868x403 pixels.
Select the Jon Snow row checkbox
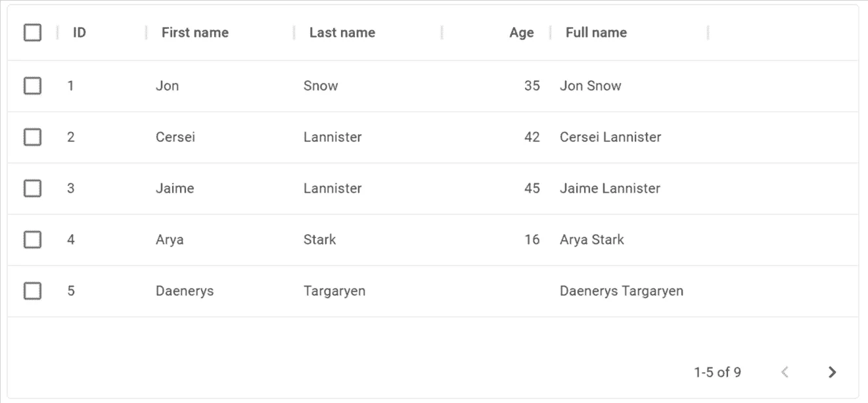click(32, 85)
